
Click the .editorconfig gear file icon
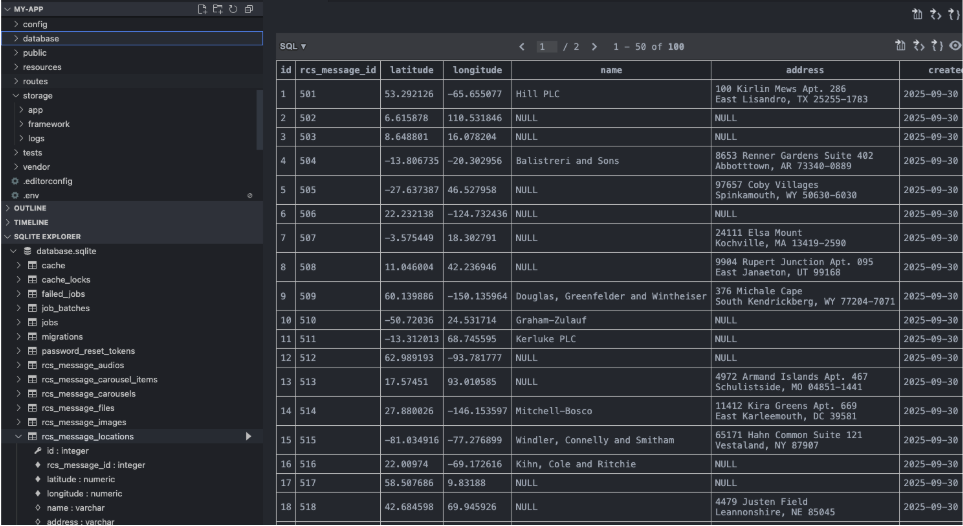15,181
